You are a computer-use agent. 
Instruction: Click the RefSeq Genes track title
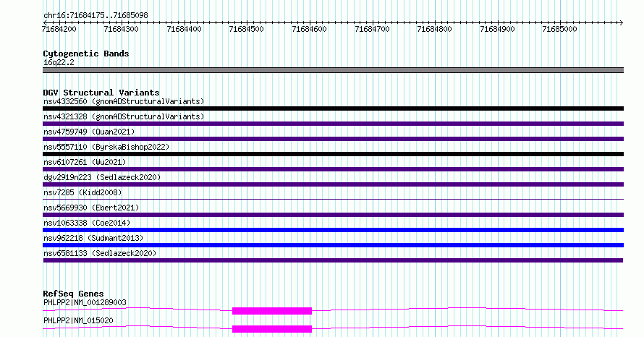click(73, 294)
